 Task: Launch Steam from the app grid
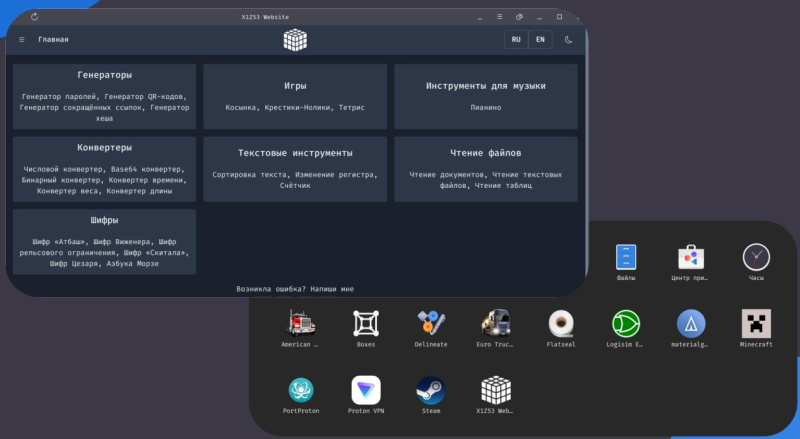tap(431, 390)
